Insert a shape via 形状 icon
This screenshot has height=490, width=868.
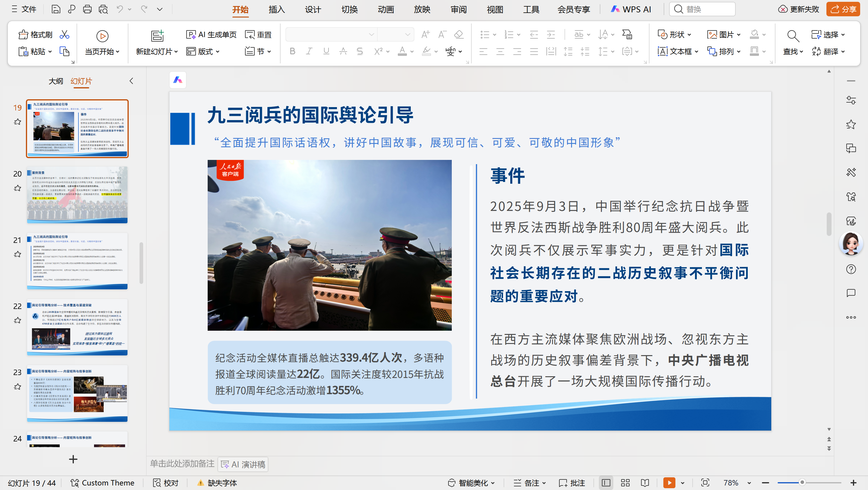click(x=673, y=34)
